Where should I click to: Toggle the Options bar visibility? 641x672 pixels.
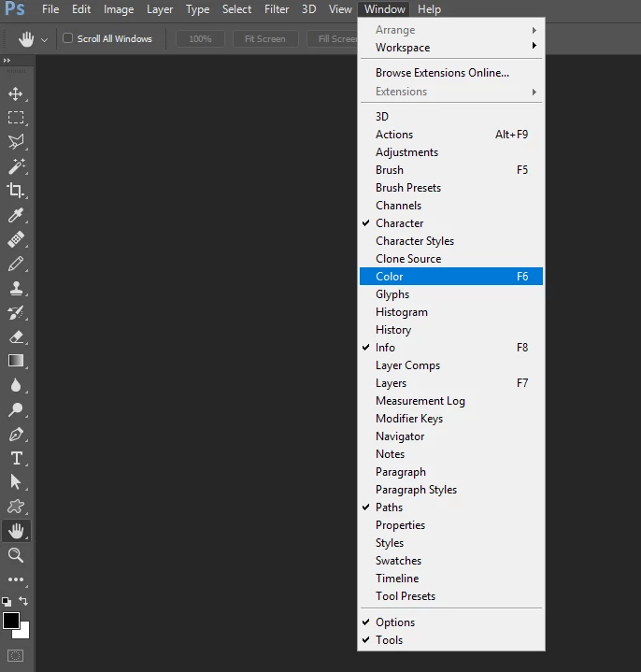tap(451, 622)
